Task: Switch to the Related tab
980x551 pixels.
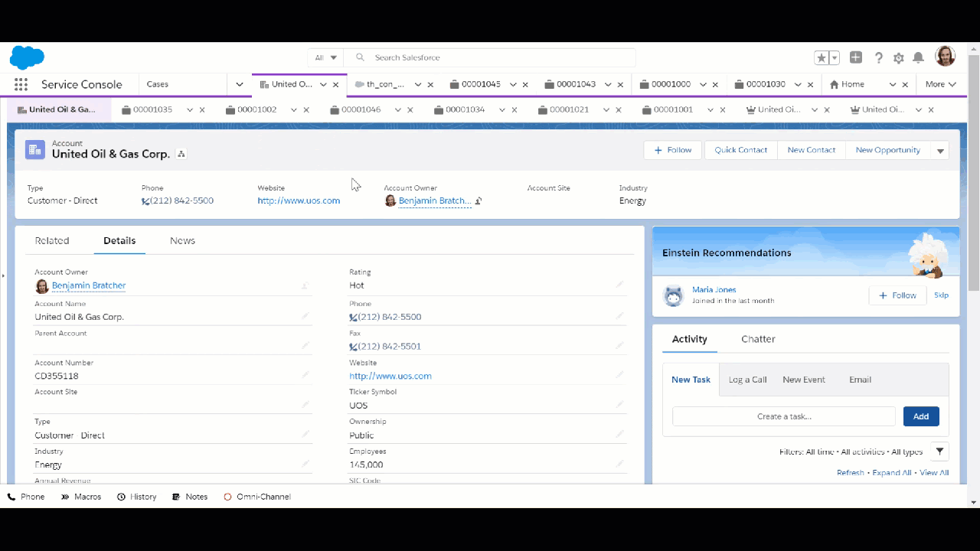Action: point(51,240)
